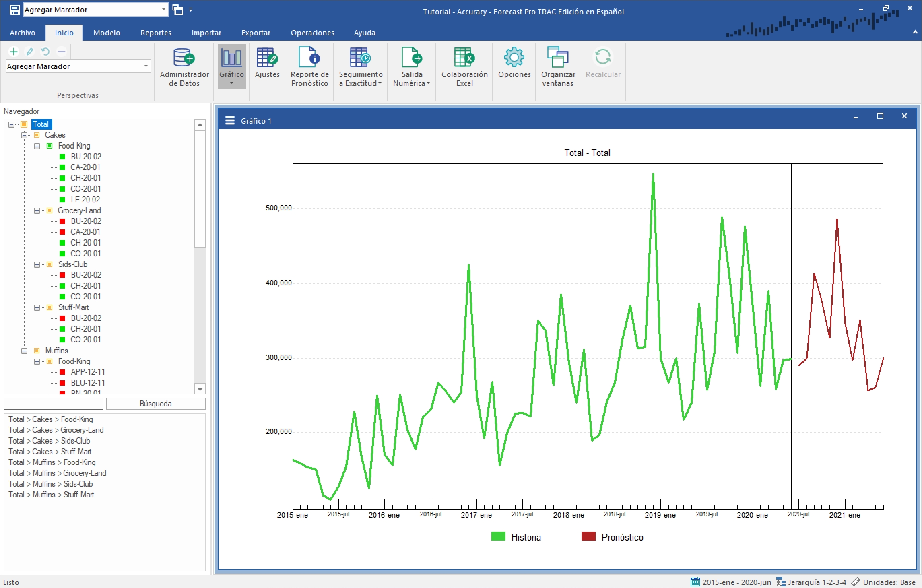Click the Búsqueda button

156,403
